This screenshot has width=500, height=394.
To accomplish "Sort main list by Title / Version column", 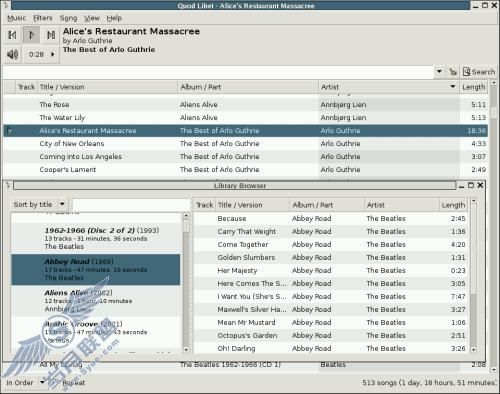I will (x=107, y=87).
